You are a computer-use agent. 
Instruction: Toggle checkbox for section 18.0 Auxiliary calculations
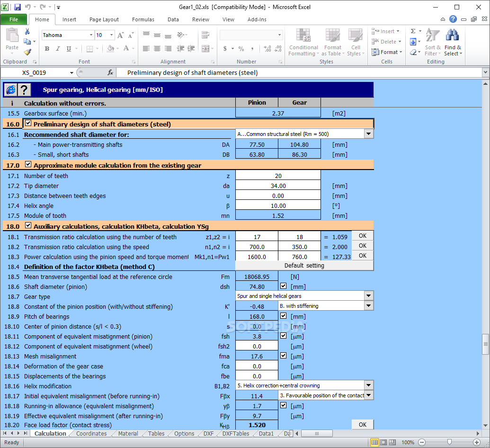tap(28, 225)
